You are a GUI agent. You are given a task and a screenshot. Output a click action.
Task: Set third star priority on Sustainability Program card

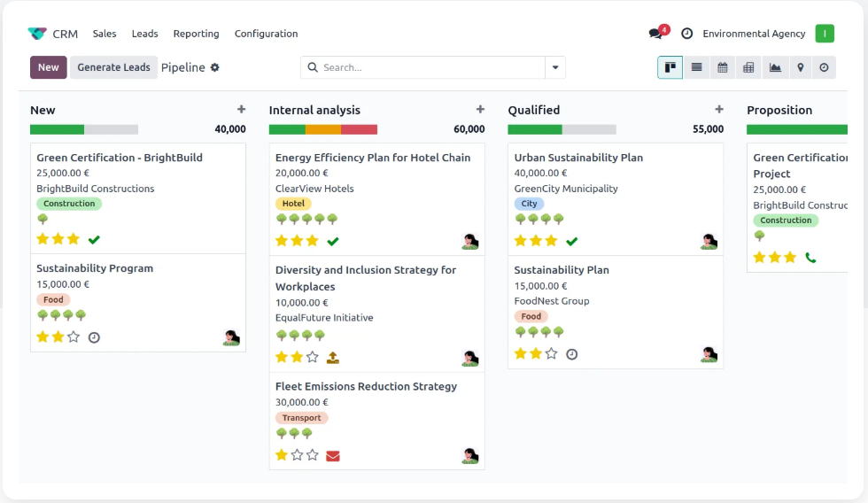pyautogui.click(x=73, y=337)
